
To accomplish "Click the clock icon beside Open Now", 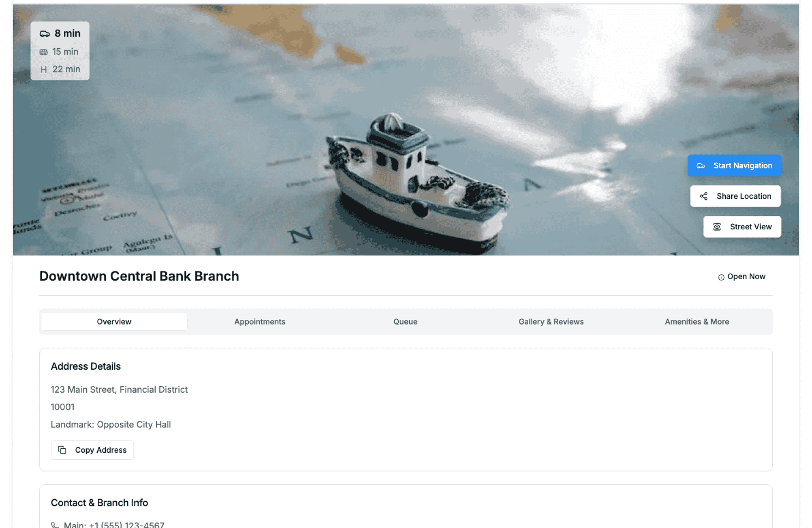I will (x=721, y=277).
